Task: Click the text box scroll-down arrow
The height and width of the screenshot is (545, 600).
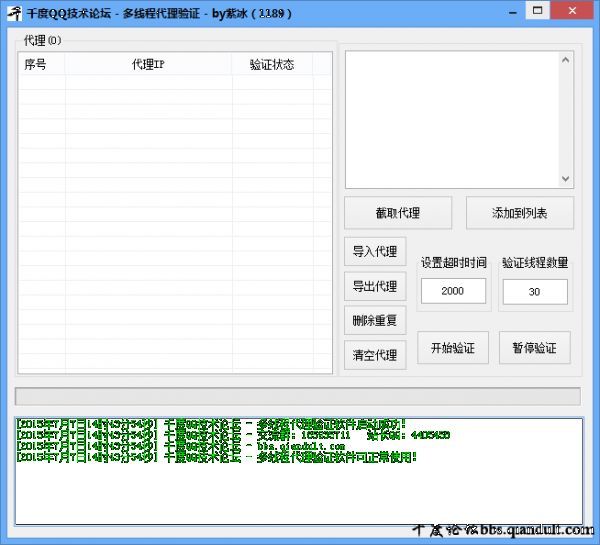Action: click(x=566, y=179)
